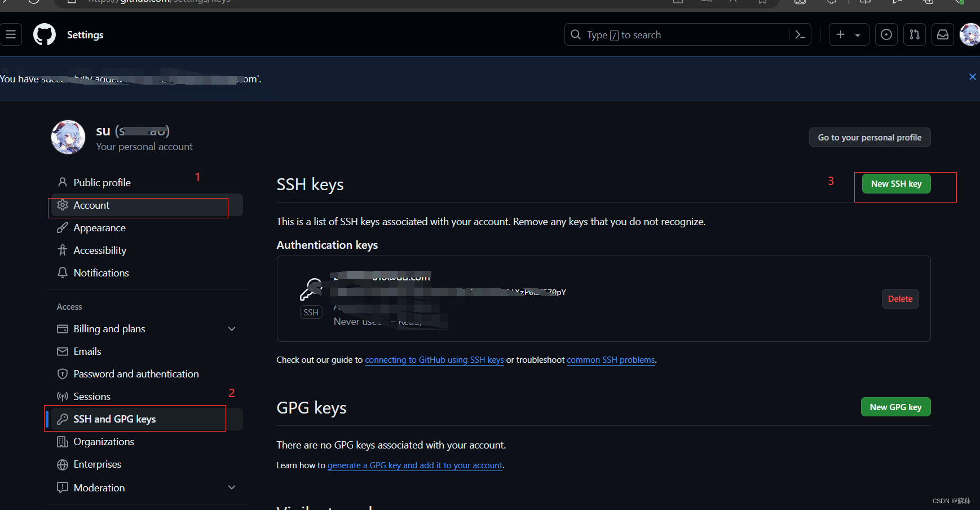
Task: Open the Notifications inbox icon
Action: tap(943, 35)
